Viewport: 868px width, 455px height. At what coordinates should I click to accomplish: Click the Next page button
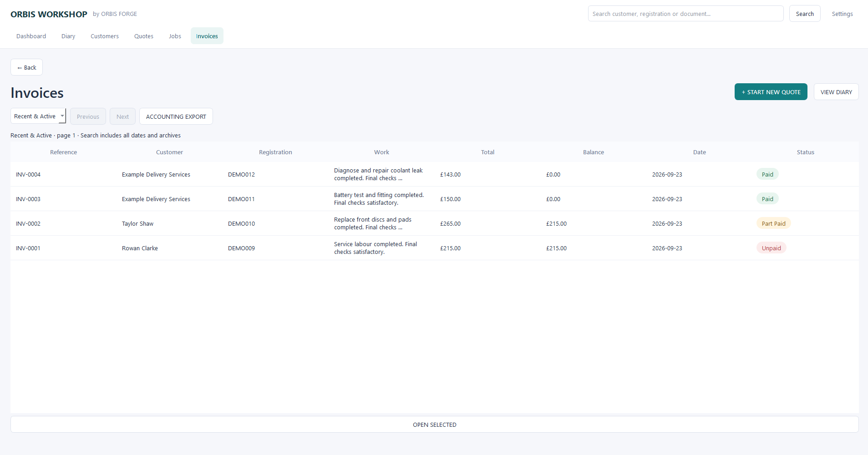pos(122,116)
